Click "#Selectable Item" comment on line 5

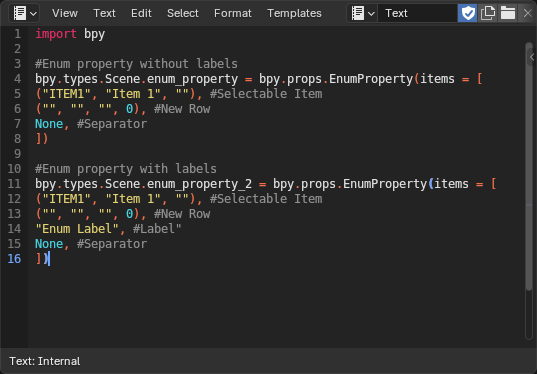[x=266, y=94]
